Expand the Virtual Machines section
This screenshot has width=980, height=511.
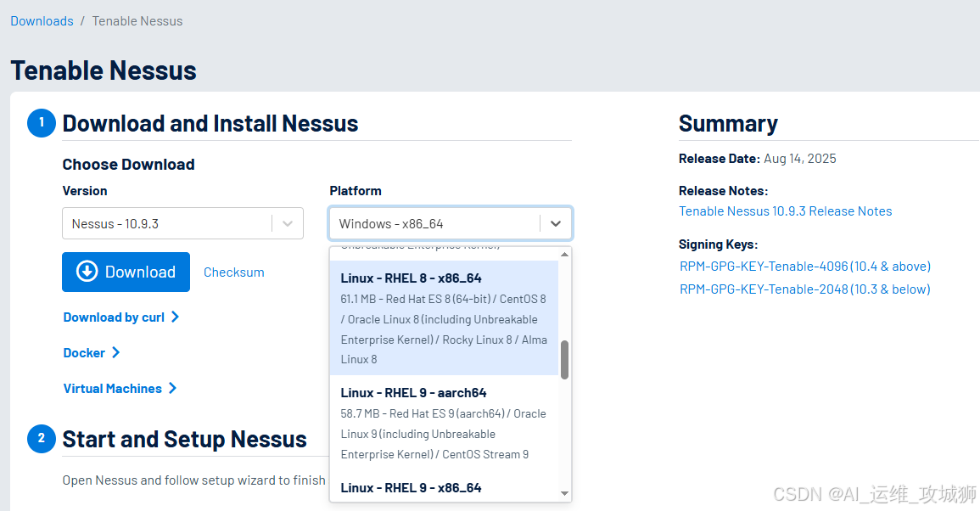pyautogui.click(x=120, y=389)
